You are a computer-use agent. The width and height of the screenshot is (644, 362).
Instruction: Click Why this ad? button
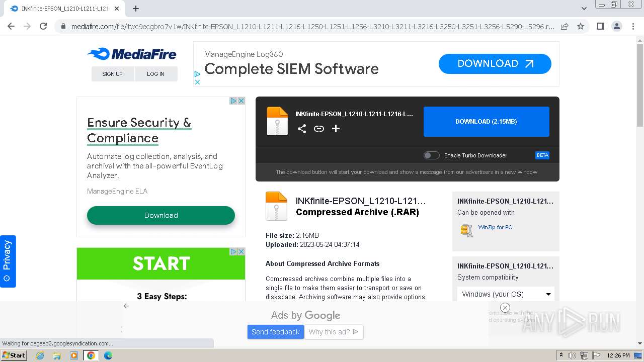point(334,332)
